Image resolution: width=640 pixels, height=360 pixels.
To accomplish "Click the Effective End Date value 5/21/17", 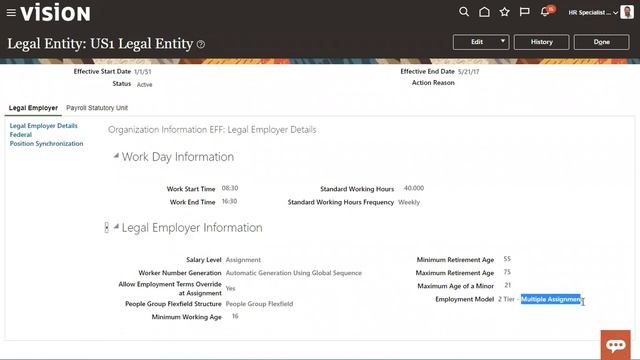I will point(469,72).
